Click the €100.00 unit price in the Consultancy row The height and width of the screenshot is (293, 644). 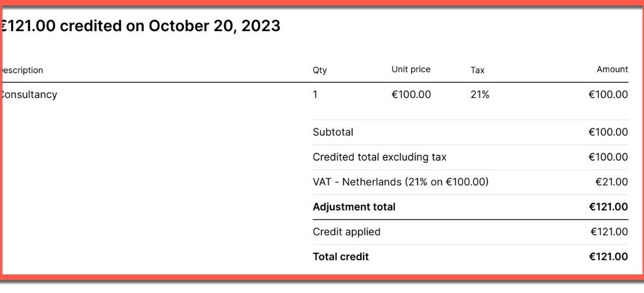tap(411, 95)
